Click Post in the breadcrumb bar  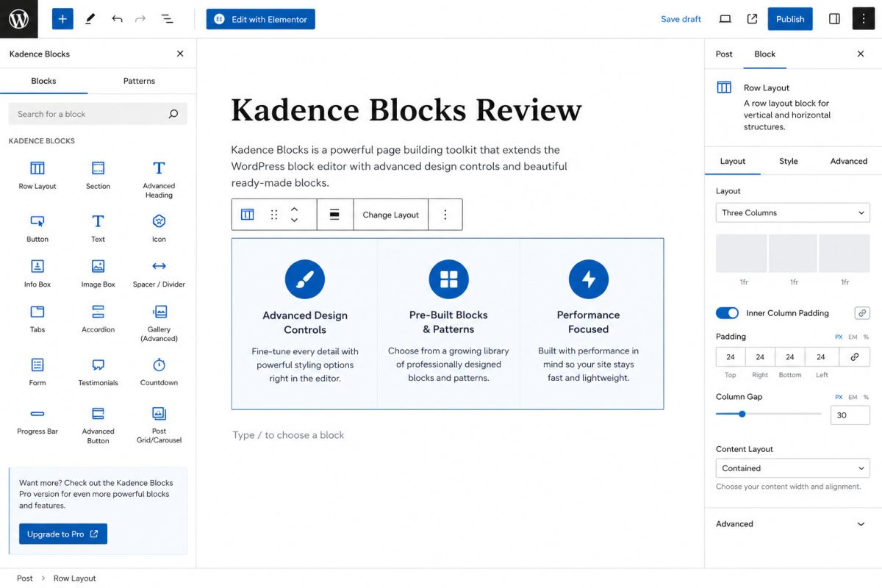coord(25,578)
